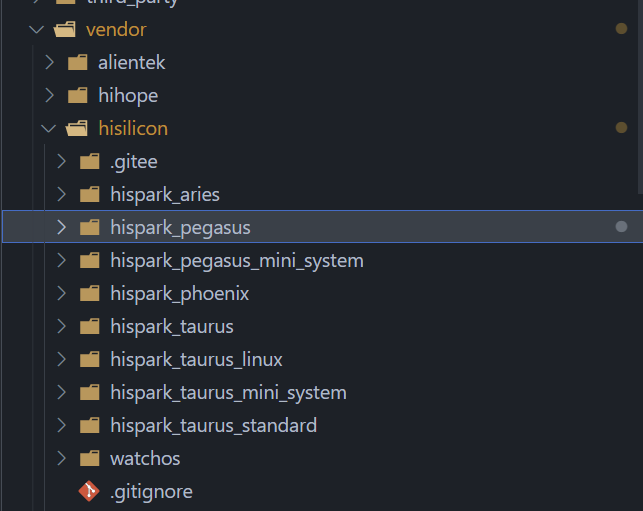Image resolution: width=643 pixels, height=511 pixels.
Task: Click the modified dot on hisilicon row
Action: [x=621, y=128]
